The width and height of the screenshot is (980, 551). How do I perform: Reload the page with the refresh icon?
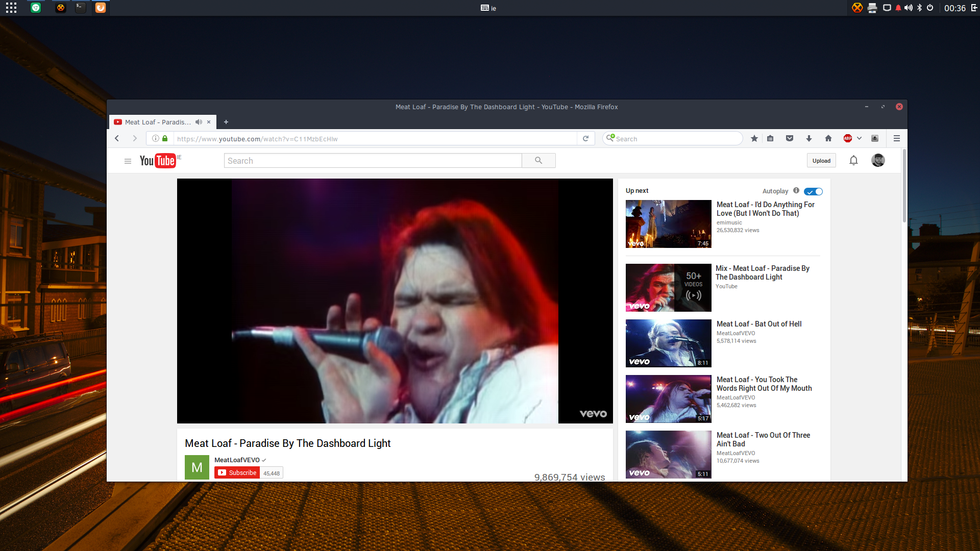point(585,138)
